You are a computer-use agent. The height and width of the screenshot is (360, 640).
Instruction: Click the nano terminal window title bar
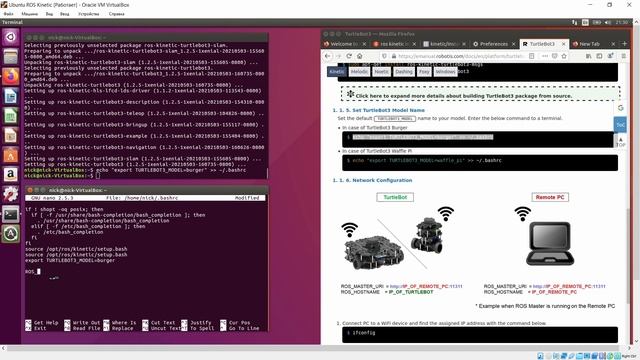click(x=147, y=190)
